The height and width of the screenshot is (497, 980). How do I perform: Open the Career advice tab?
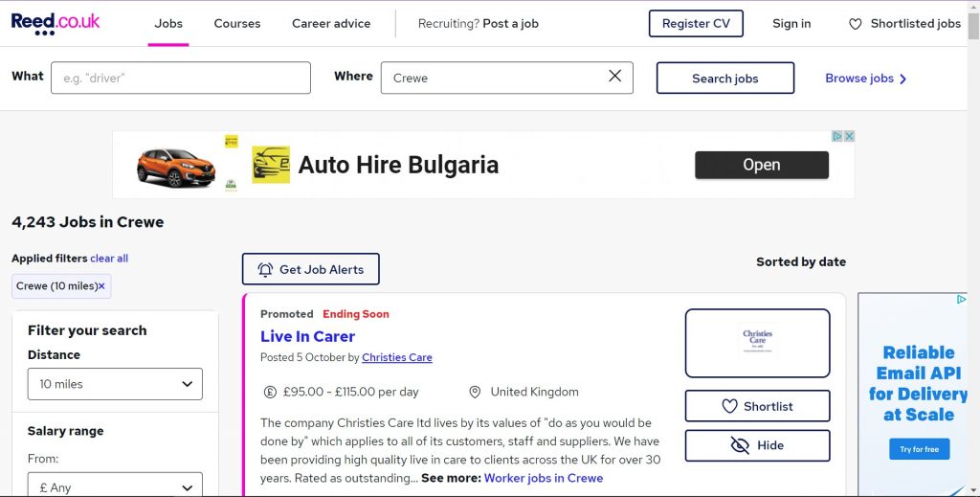click(x=331, y=24)
